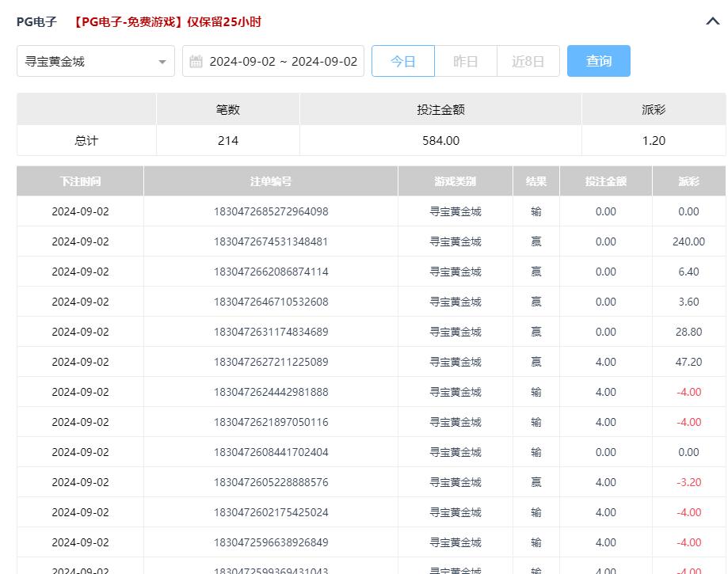The width and height of the screenshot is (728, 574).
Task: Click the 注单编号 column header
Action: tap(270, 181)
